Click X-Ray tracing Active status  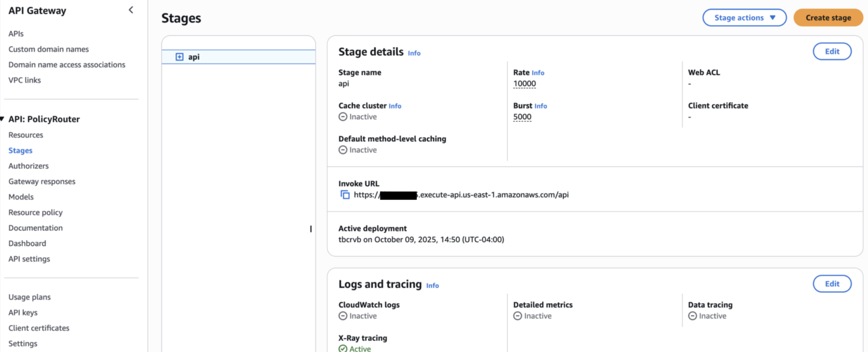[355, 349]
